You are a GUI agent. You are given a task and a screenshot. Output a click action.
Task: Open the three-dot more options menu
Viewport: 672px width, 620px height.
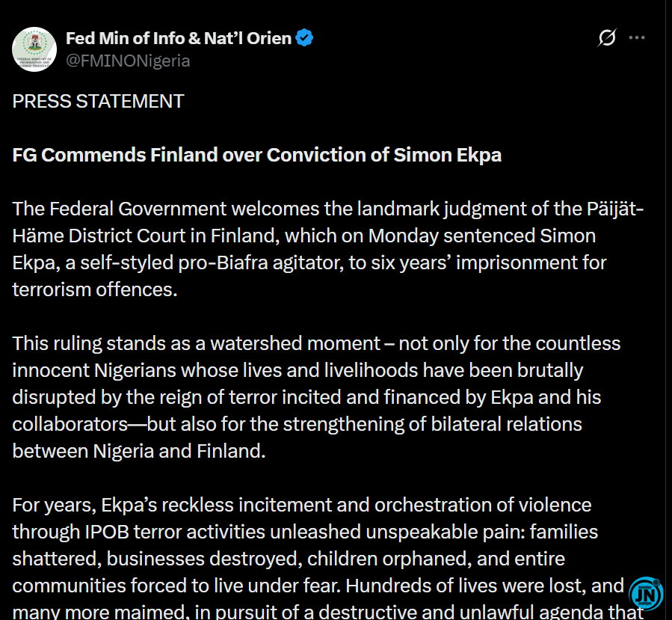click(637, 37)
